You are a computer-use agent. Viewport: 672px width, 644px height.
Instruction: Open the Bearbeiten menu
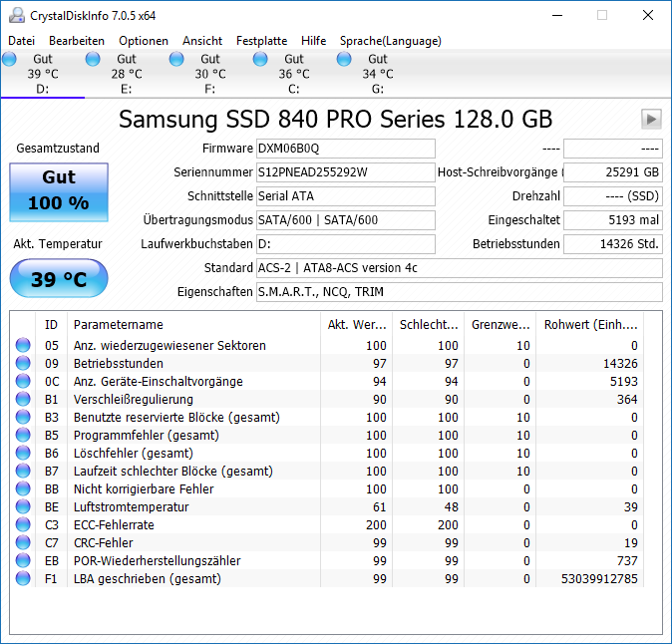tap(77, 41)
